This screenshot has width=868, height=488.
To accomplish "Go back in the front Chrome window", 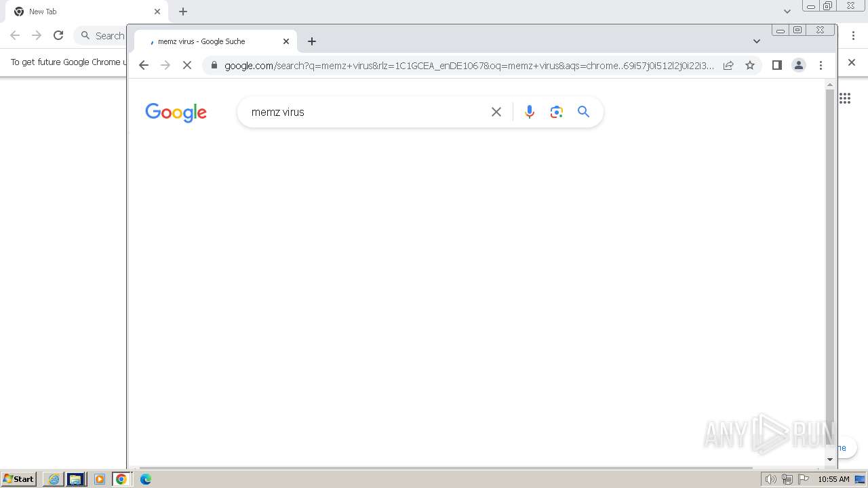I will (144, 65).
